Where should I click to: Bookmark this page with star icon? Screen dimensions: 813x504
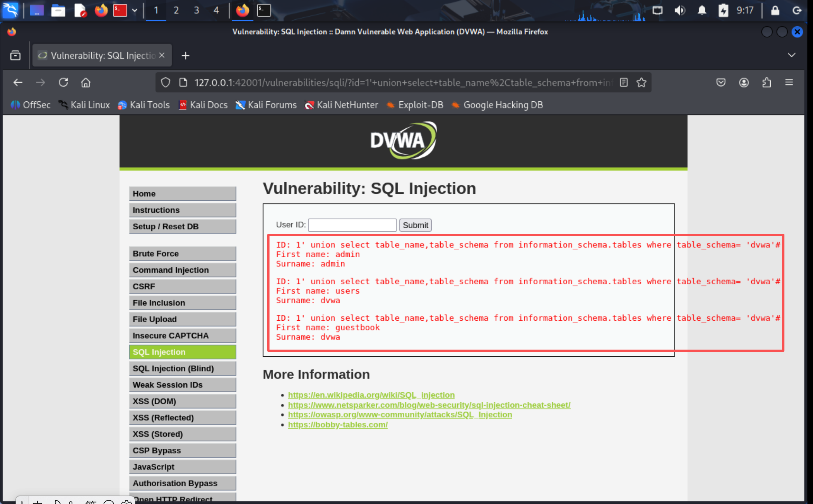[x=641, y=82]
